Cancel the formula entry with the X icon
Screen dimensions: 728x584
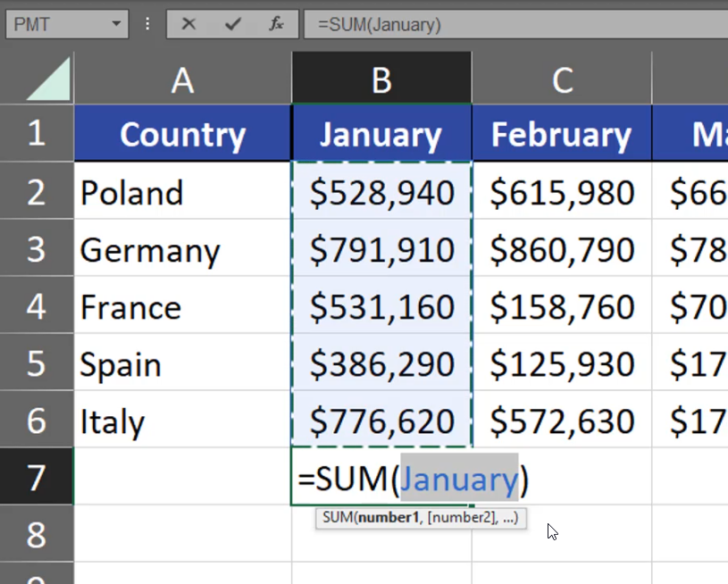pos(188,24)
